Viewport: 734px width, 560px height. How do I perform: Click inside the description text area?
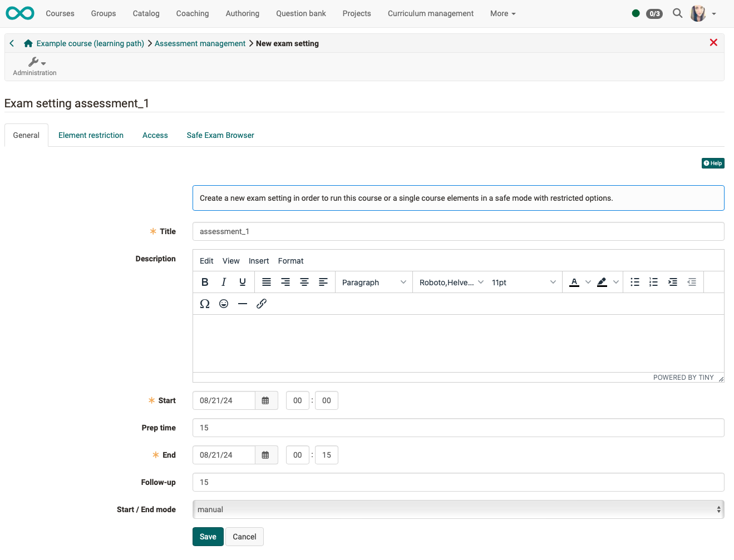(458, 343)
